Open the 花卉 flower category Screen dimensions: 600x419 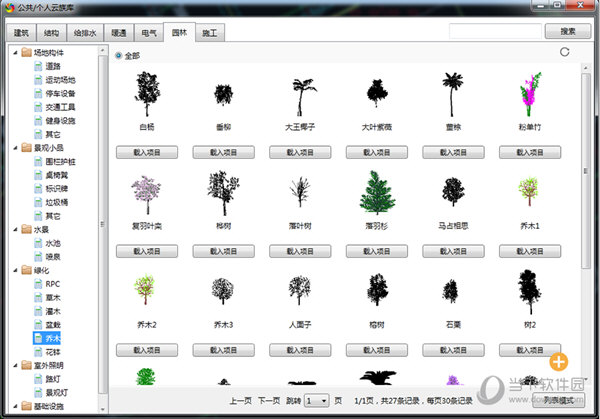[48, 352]
